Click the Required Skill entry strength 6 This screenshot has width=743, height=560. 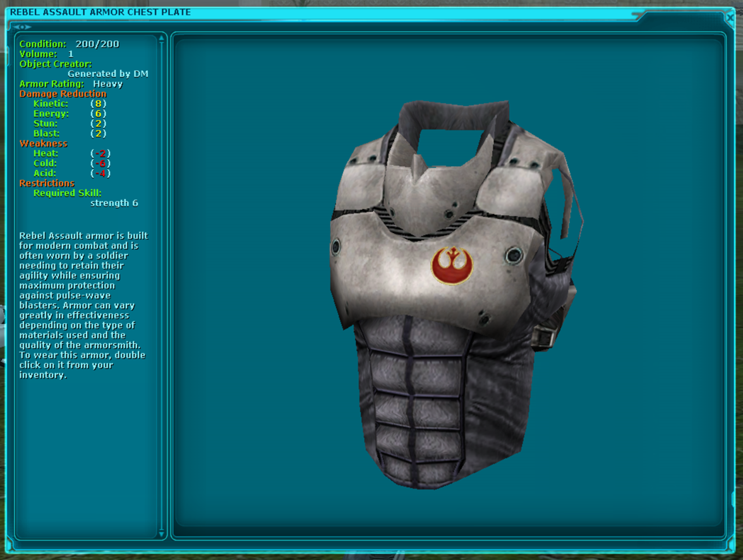[115, 203]
